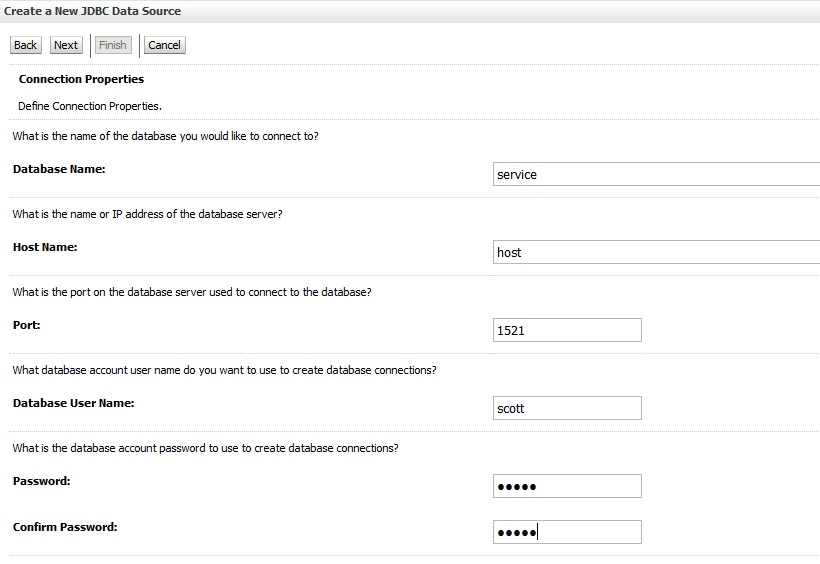Click the greyed-out Finish button
820x564 pixels.
(113, 45)
